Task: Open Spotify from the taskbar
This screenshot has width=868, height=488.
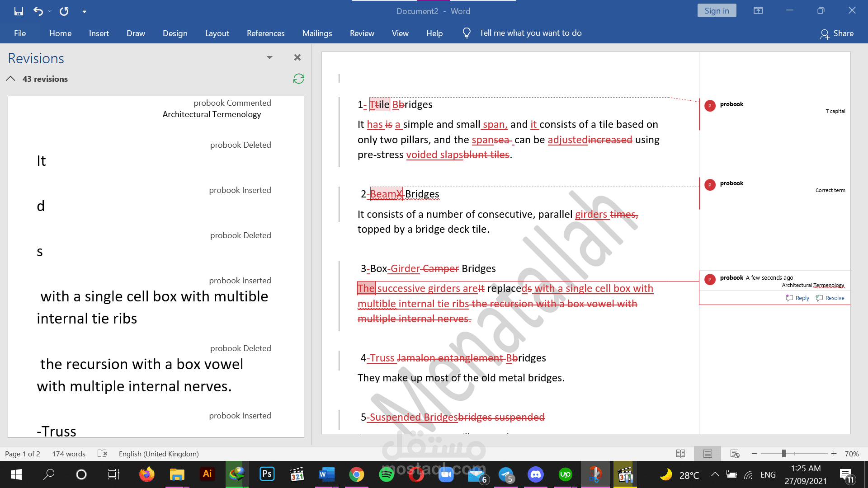Action: (386, 474)
